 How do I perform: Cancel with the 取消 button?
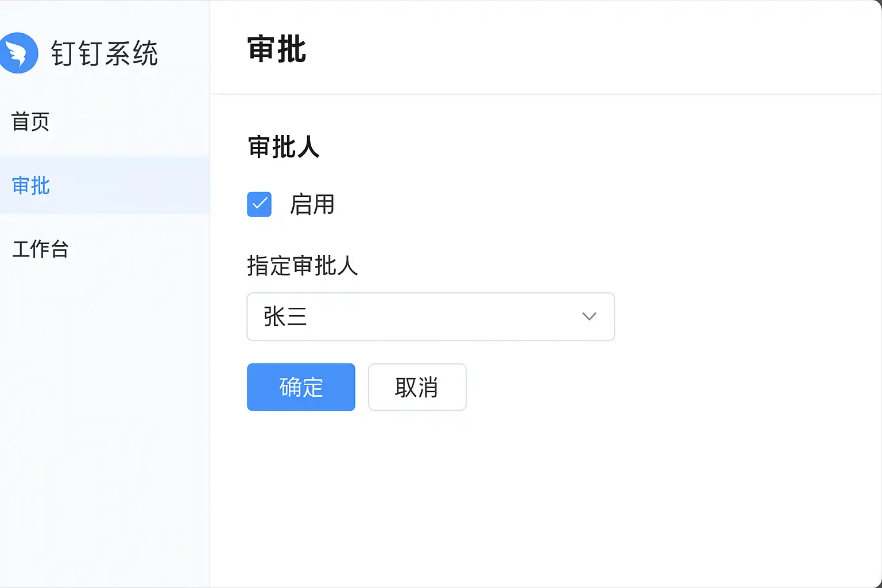pos(417,387)
